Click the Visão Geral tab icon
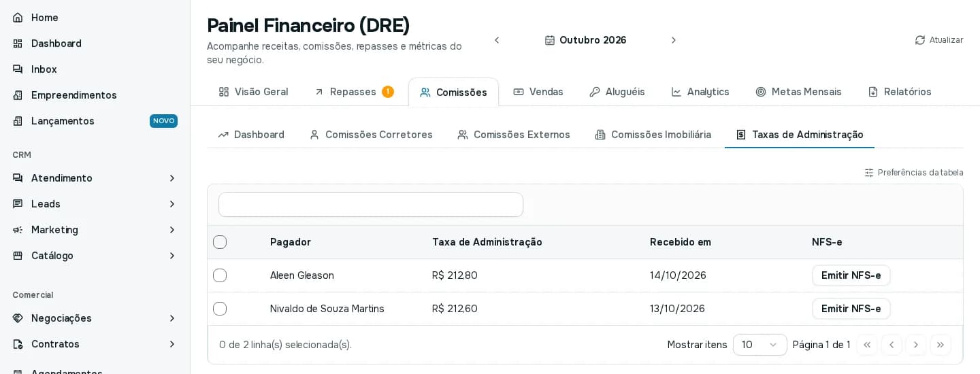Viewport: 980px width, 374px height. point(224,92)
